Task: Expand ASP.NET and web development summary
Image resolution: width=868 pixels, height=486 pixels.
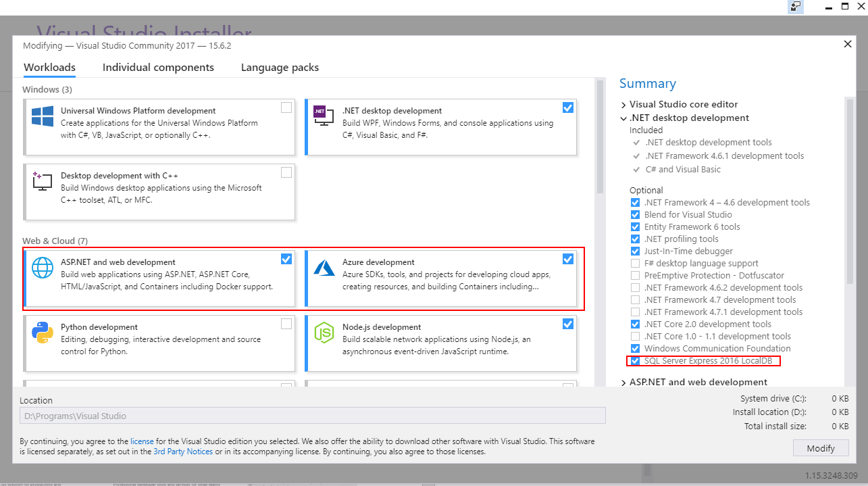Action: [623, 383]
